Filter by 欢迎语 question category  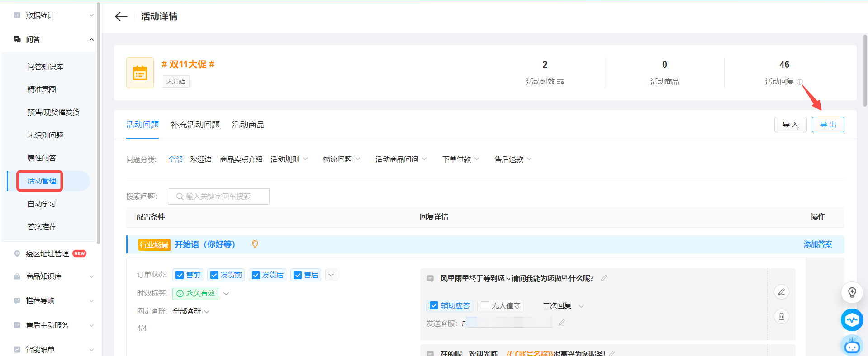click(x=201, y=159)
